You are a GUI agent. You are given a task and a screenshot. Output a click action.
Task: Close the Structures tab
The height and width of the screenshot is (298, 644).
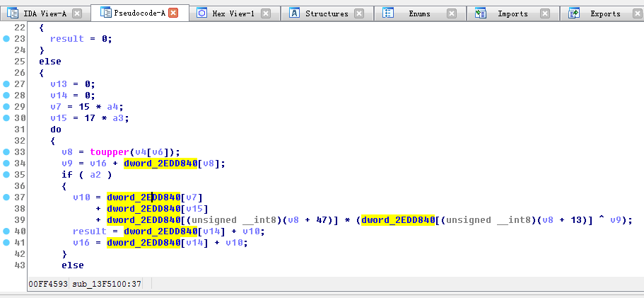click(359, 13)
